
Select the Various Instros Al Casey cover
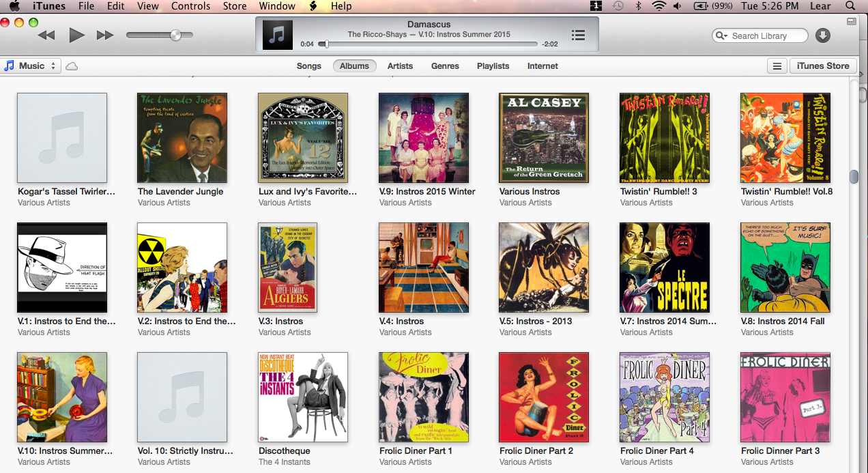click(544, 138)
